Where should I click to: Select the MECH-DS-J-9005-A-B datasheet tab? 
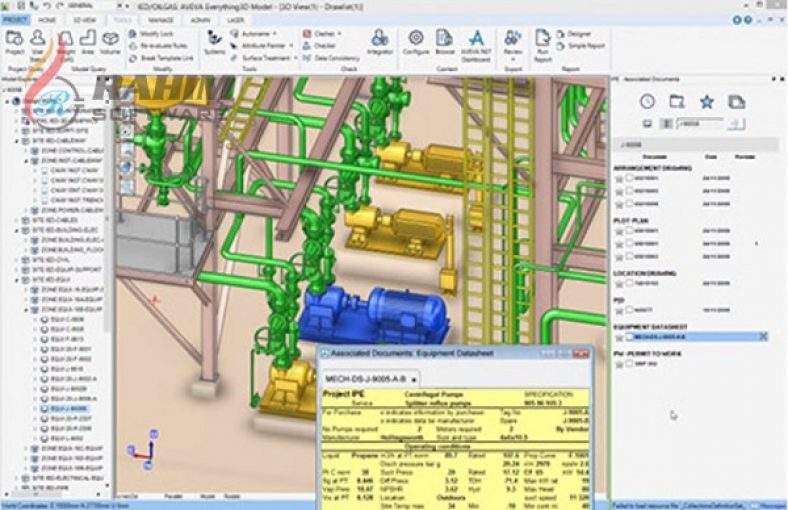pyautogui.click(x=369, y=379)
